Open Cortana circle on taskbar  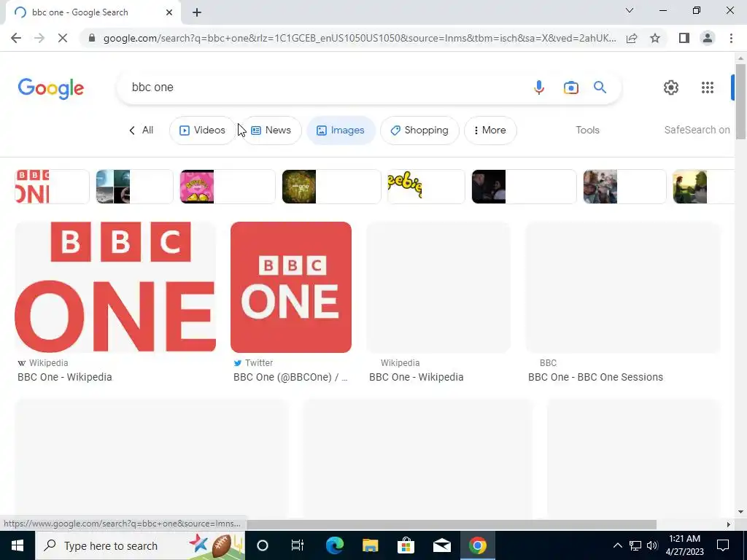263,545
